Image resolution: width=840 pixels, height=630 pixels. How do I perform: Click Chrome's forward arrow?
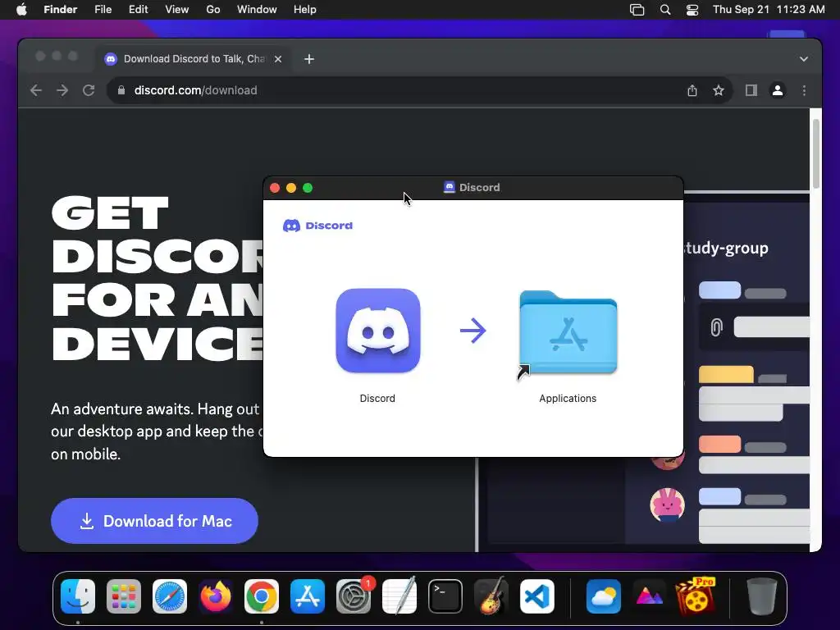[x=62, y=90]
